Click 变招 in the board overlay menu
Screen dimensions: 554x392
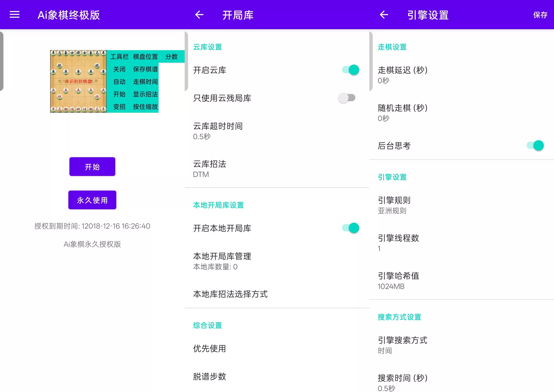(119, 107)
